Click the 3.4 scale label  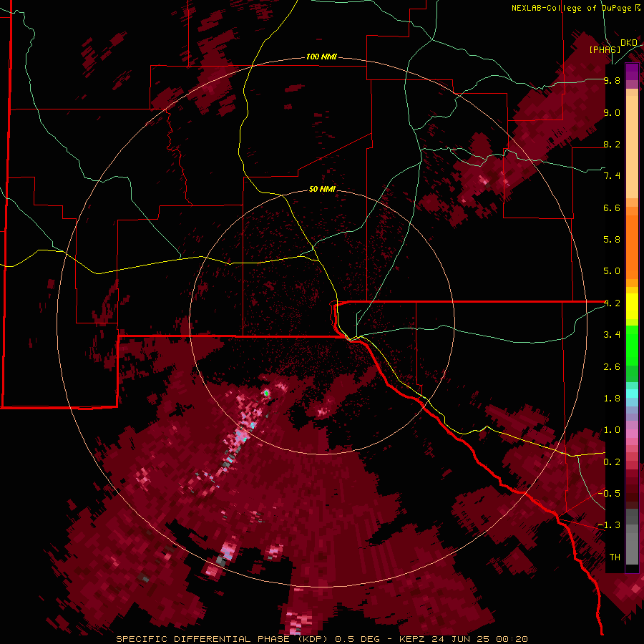click(x=612, y=335)
